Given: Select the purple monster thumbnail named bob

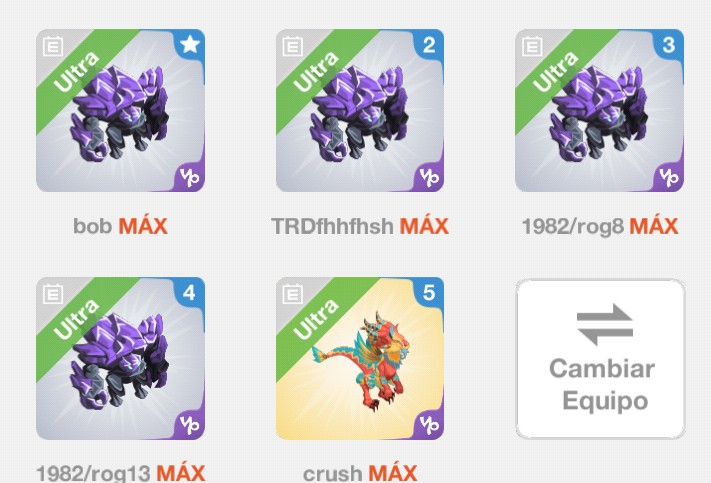Looking at the screenshot, I should pos(120,111).
